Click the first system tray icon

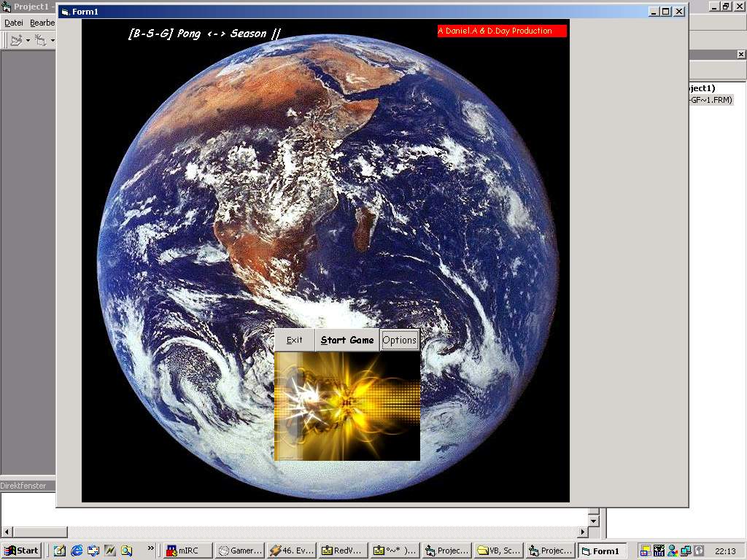pos(645,551)
